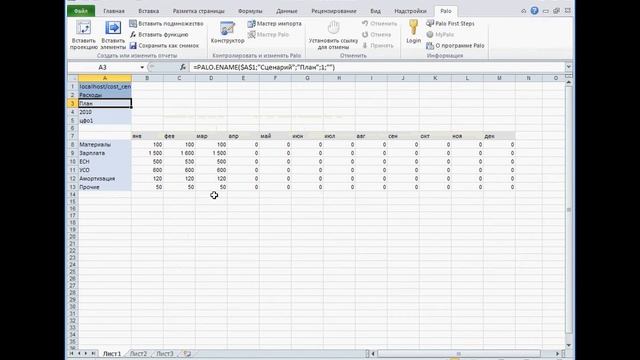Click the minimize ribbon caret icon
The height and width of the screenshot is (360, 640).
click(x=524, y=11)
